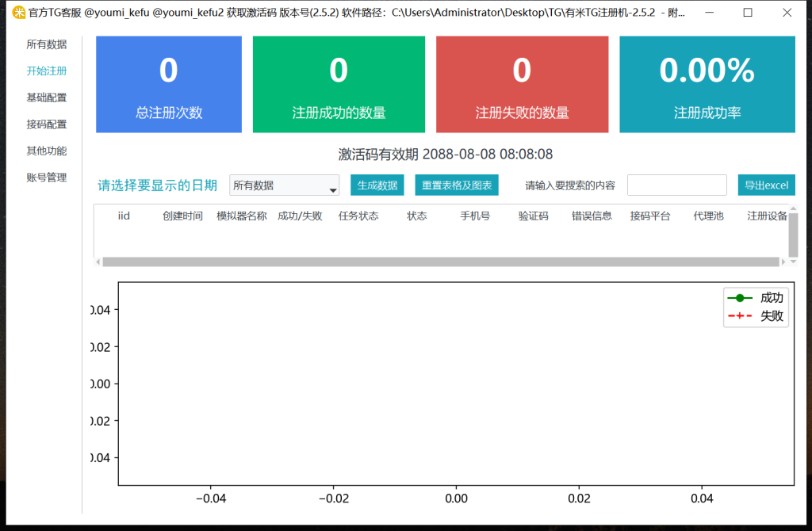Image resolution: width=812 pixels, height=531 pixels.
Task: Click the 导出excel button
Action: (767, 185)
